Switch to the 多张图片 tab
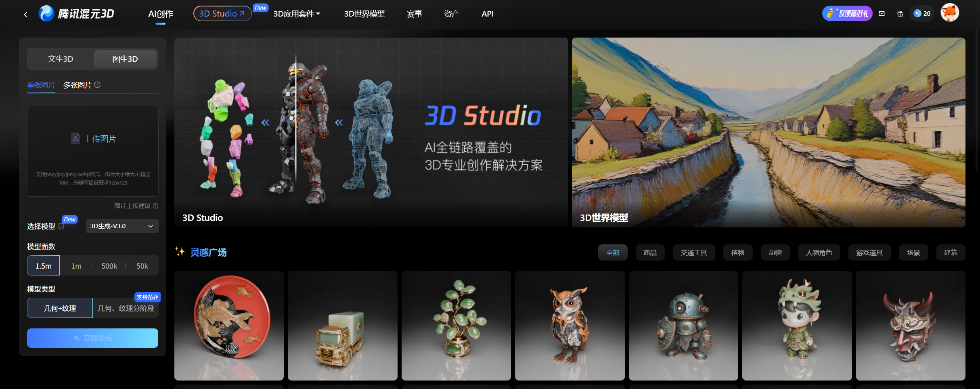This screenshot has width=980, height=389. click(78, 85)
